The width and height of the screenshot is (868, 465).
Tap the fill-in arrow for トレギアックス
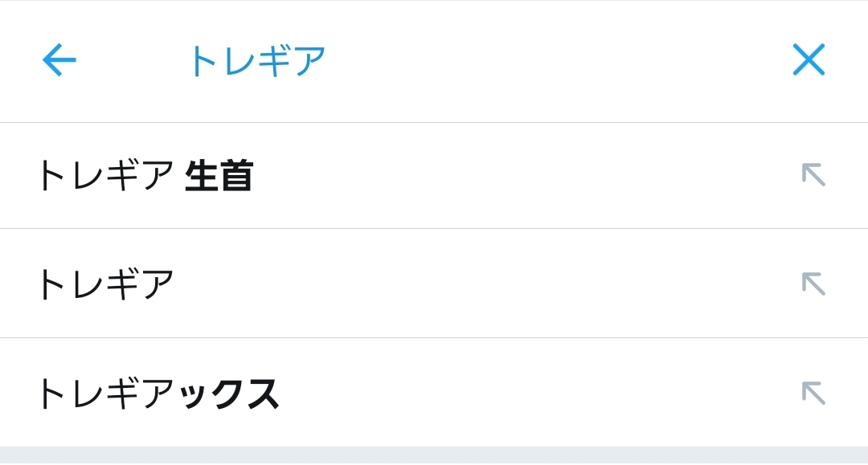(813, 393)
